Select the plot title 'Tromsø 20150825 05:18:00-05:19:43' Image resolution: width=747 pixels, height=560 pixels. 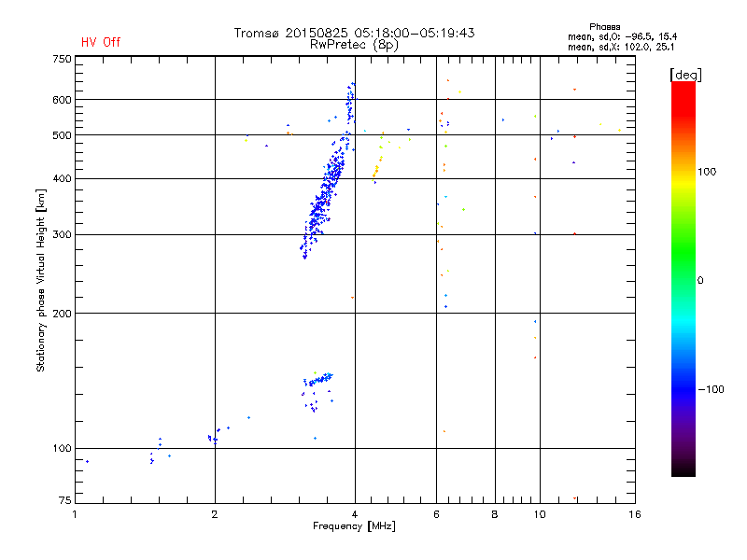354,33
